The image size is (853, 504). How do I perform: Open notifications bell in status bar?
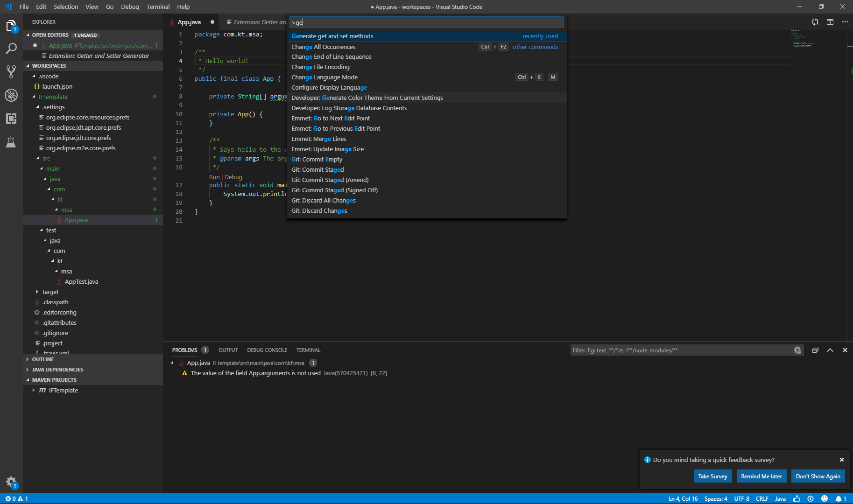[841, 498]
